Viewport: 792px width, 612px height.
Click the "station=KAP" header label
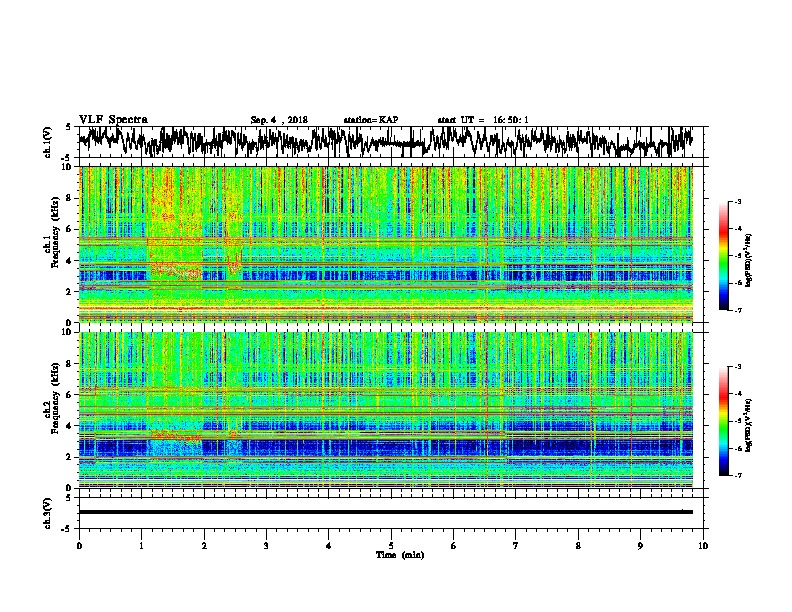click(371, 120)
